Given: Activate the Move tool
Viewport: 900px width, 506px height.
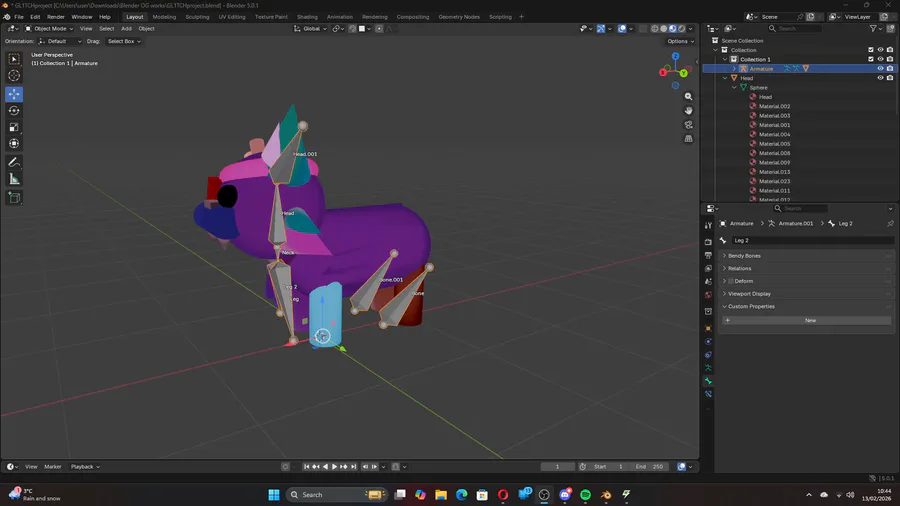Looking at the screenshot, I should tap(14, 94).
